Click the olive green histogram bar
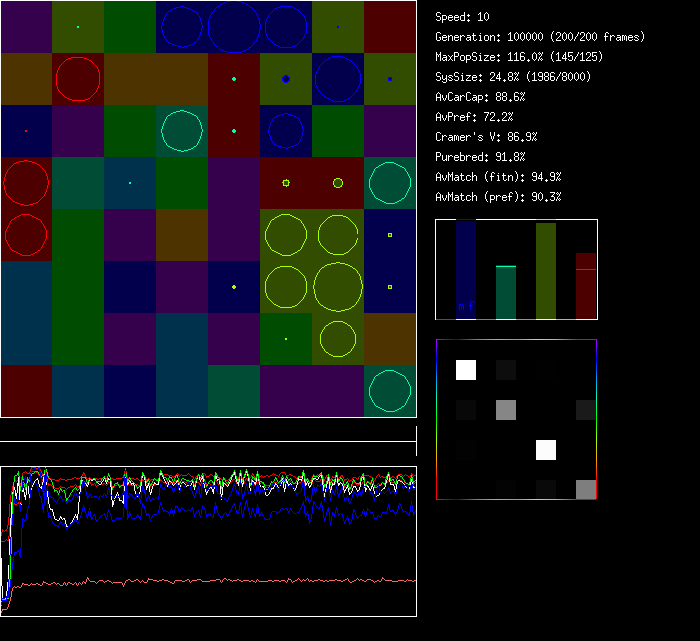This screenshot has width=700, height=641. point(546,270)
